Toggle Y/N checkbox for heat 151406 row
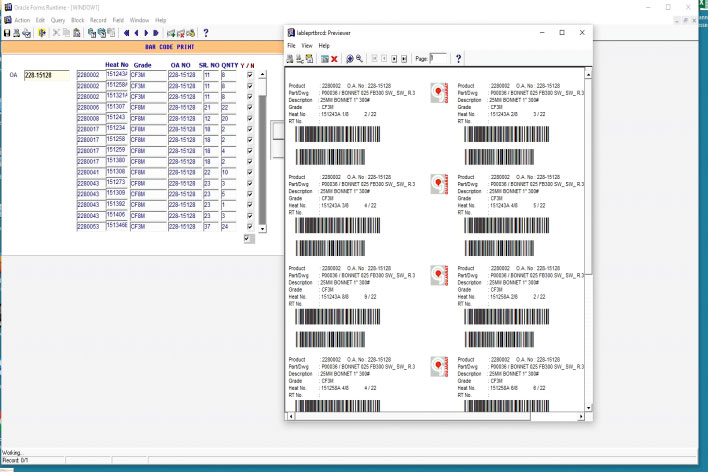Viewport: 708px width, 472px height. tap(250, 215)
